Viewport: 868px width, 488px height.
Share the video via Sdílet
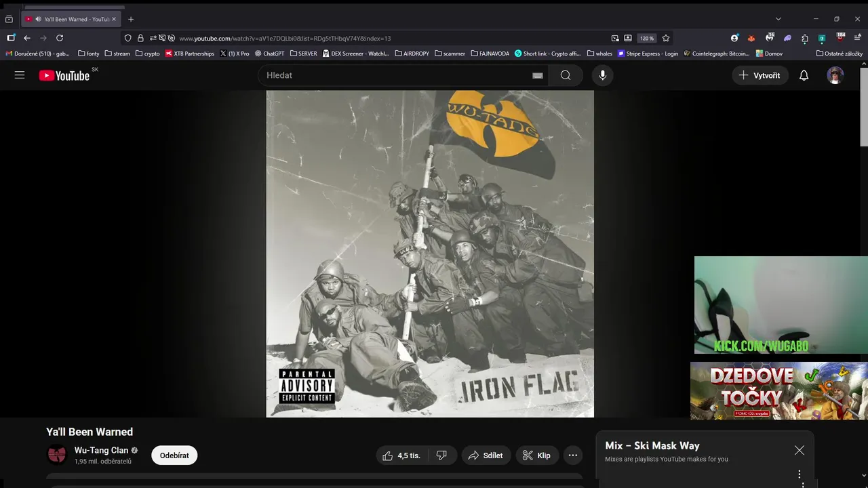[x=485, y=455]
